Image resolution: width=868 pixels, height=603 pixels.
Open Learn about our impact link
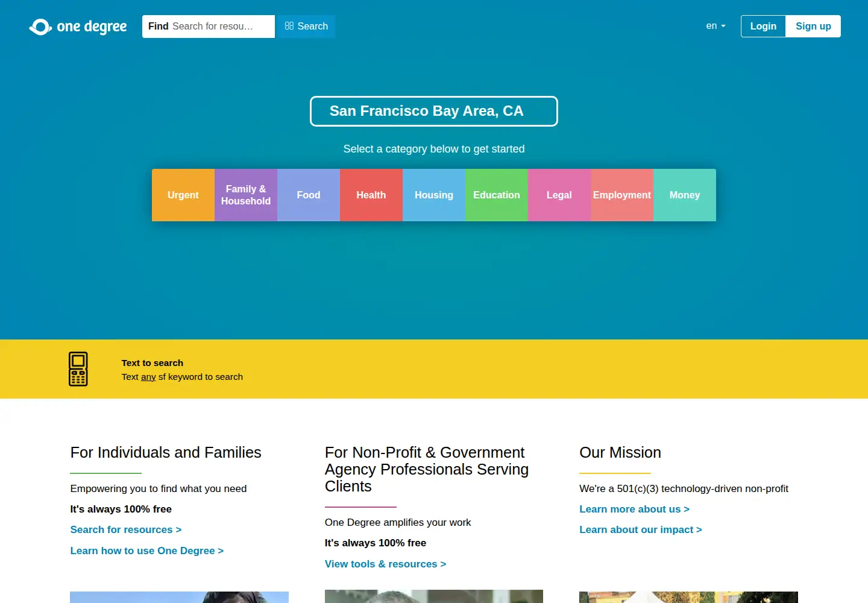[641, 529]
